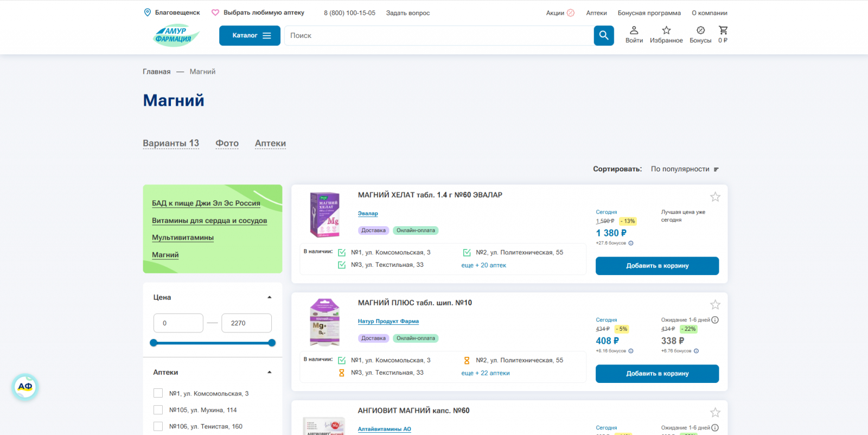868x435 pixels.
Task: Open Аптеки in the top menu
Action: (x=596, y=13)
